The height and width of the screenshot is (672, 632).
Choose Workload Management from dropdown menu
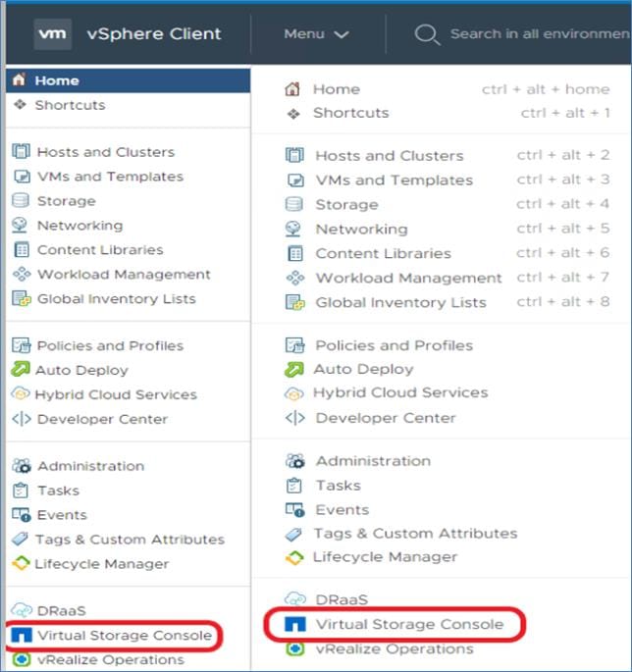pos(408,278)
